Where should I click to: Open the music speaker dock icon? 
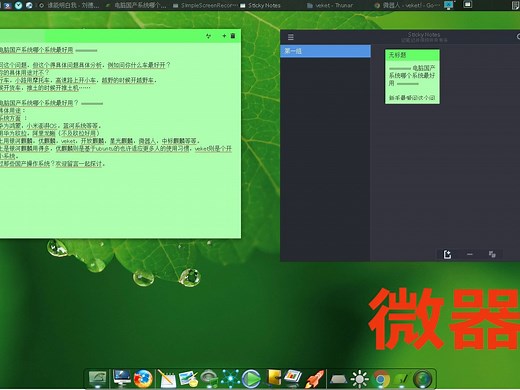(x=209, y=379)
